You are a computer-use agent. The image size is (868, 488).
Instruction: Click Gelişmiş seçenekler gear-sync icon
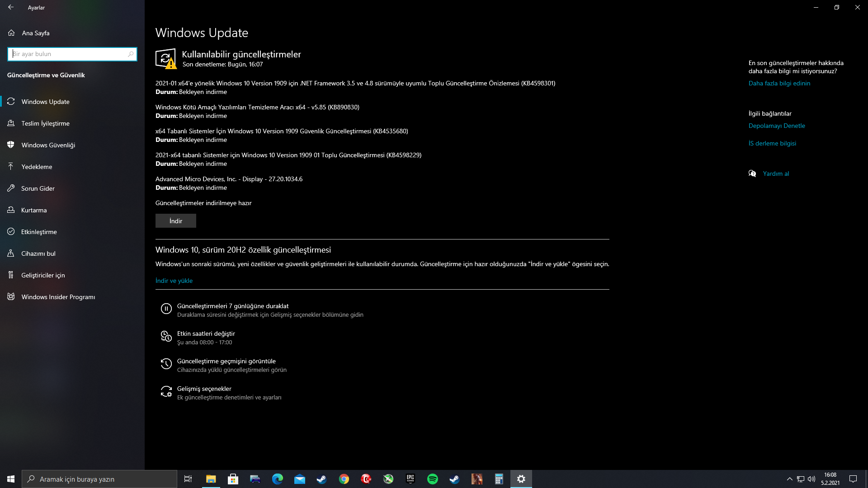166,391
